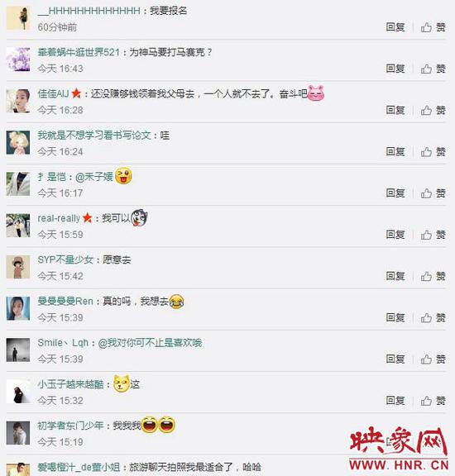Click avatar next to 牵着蜗牛逛世界521

point(18,59)
